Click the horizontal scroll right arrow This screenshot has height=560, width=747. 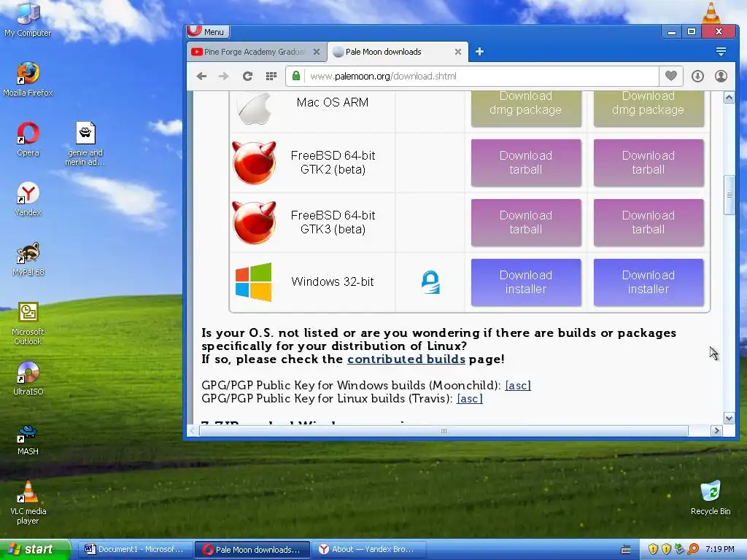click(716, 430)
